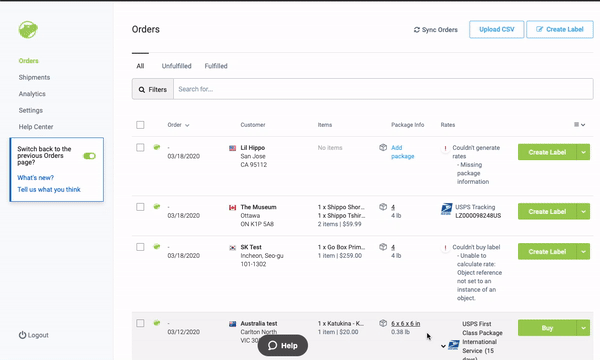Click the green store icon in Lil Hippo row
600x360 pixels.
[157, 147]
